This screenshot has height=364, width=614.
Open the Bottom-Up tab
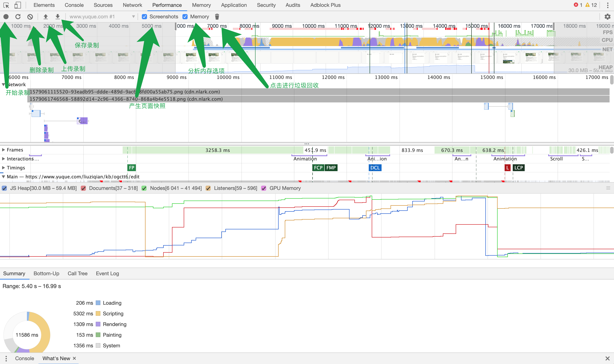tap(46, 274)
